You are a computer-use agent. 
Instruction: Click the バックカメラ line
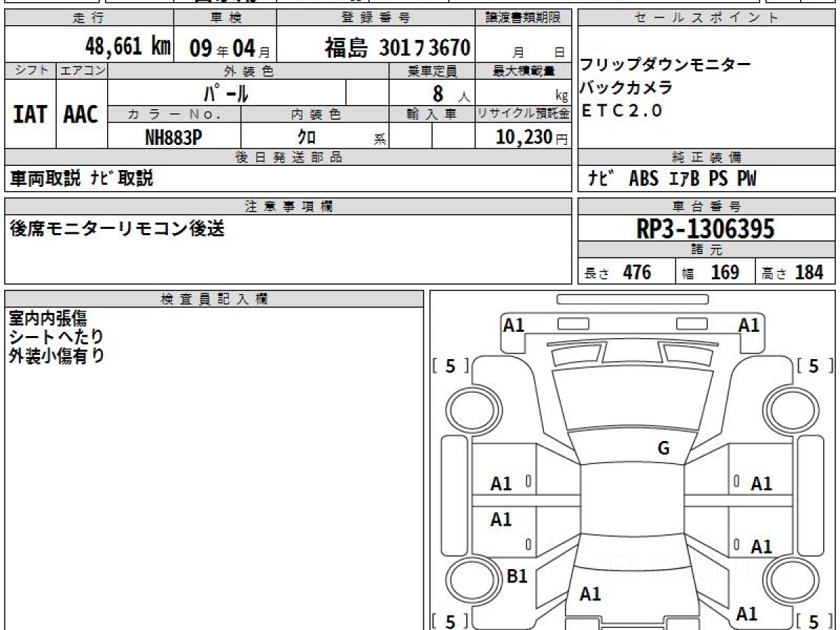626,88
